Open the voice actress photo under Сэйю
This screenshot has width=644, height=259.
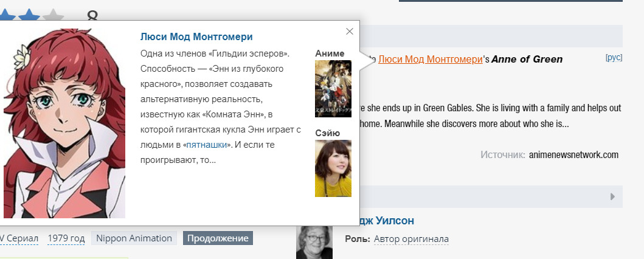click(x=333, y=168)
